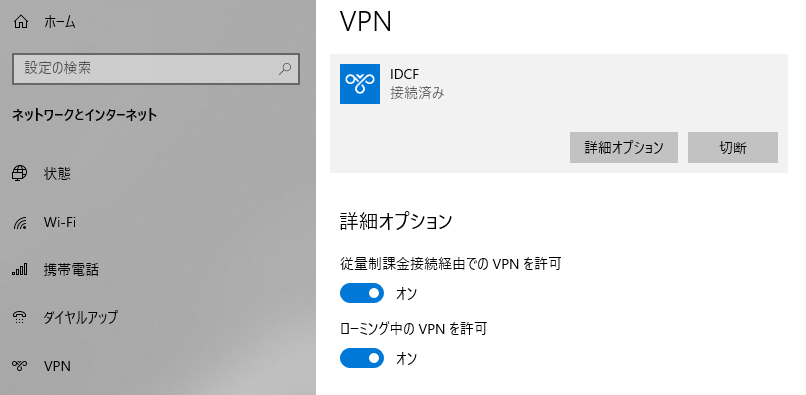Click the ダイヤルアップ phone icon
Screen dimensions: 806x395
pos(20,317)
